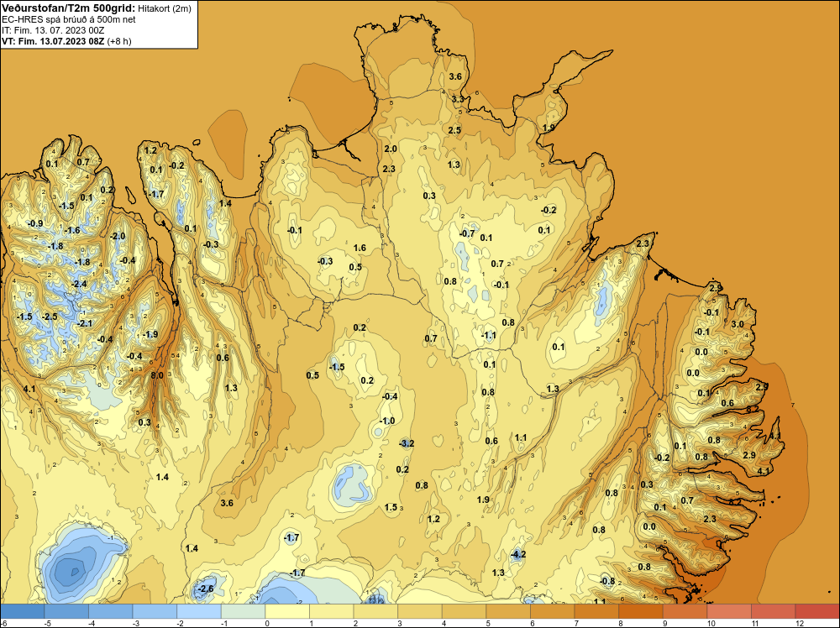Click the temperature value "1.1" near the "0.6" reading
Image resolution: width=840 pixels, height=628 pixels.
pos(521,437)
